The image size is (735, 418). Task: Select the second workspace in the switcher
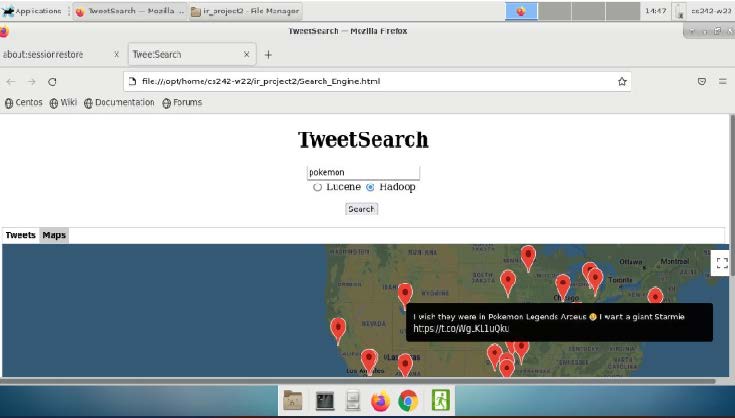tap(554, 11)
